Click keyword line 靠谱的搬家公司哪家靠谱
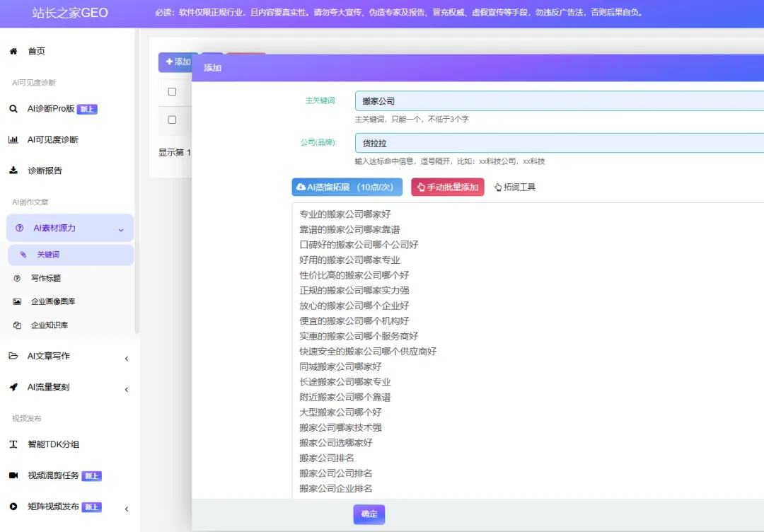764x532 pixels. [x=349, y=229]
